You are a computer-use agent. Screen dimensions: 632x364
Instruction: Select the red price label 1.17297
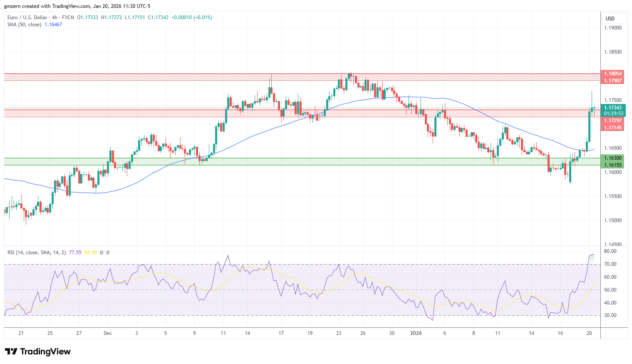(x=613, y=121)
